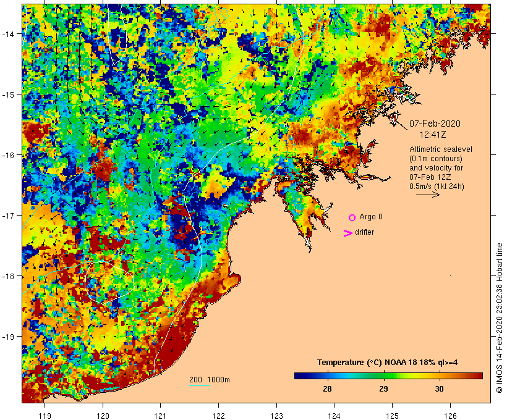Click the cyan 200m contour legend line

[200, 385]
